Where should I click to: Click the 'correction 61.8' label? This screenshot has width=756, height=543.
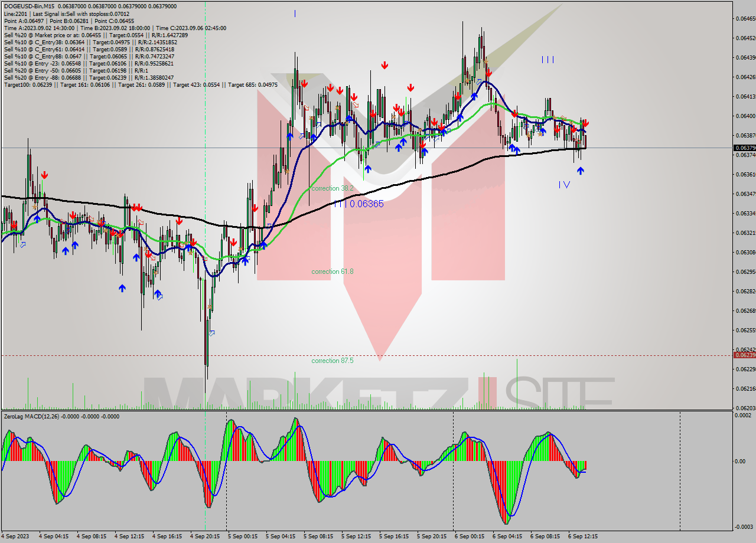pyautogui.click(x=333, y=271)
